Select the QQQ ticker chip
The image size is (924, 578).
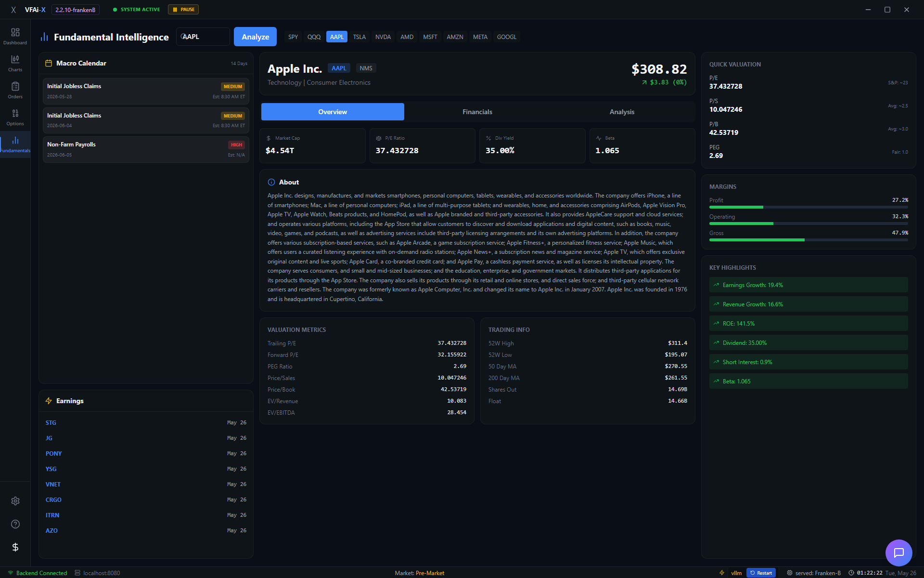314,37
